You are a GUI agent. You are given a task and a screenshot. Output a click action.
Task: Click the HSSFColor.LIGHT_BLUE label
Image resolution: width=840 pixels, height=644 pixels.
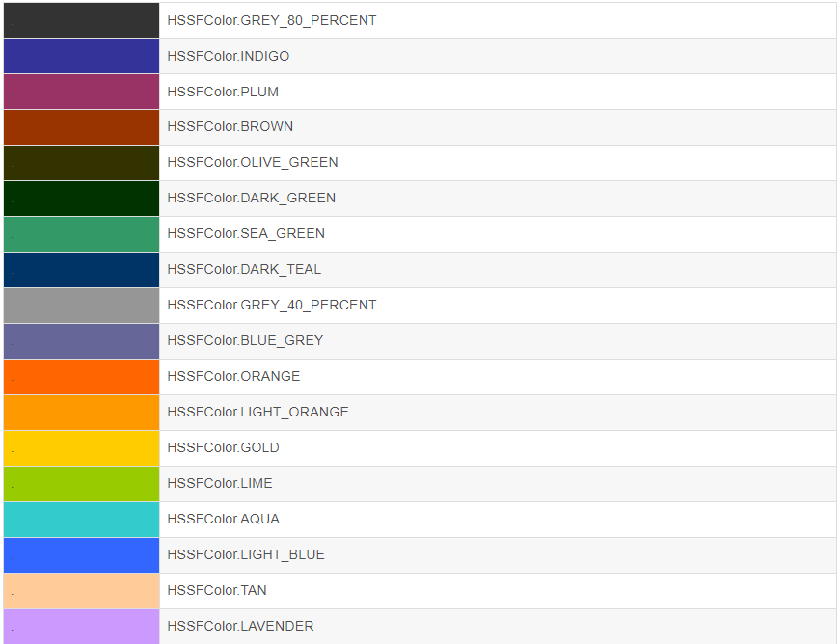point(246,554)
